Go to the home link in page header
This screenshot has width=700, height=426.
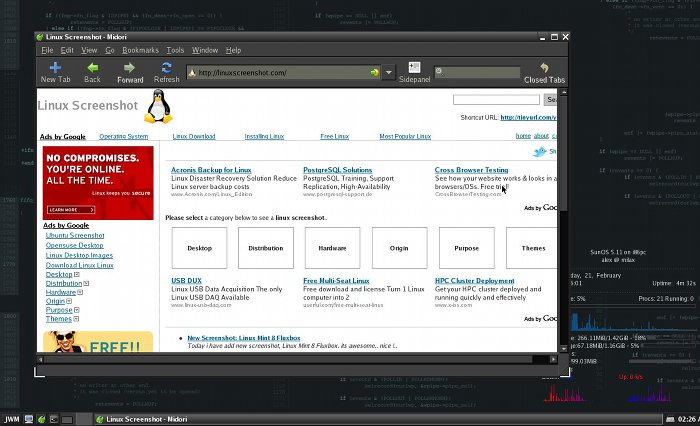click(x=523, y=136)
